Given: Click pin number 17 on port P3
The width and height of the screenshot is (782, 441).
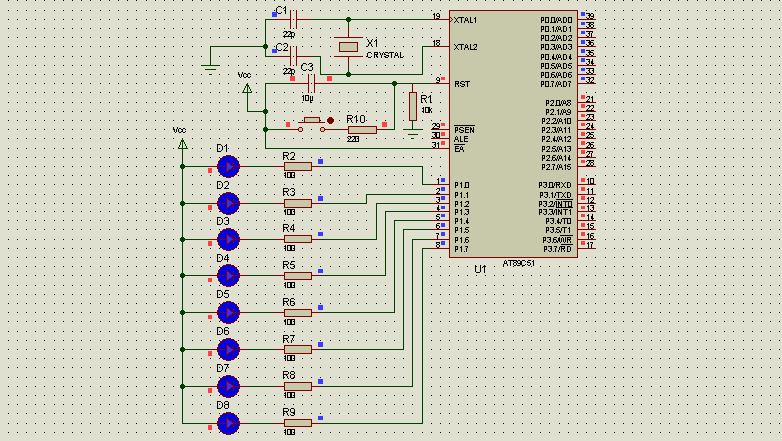Looking at the screenshot, I should [590, 245].
